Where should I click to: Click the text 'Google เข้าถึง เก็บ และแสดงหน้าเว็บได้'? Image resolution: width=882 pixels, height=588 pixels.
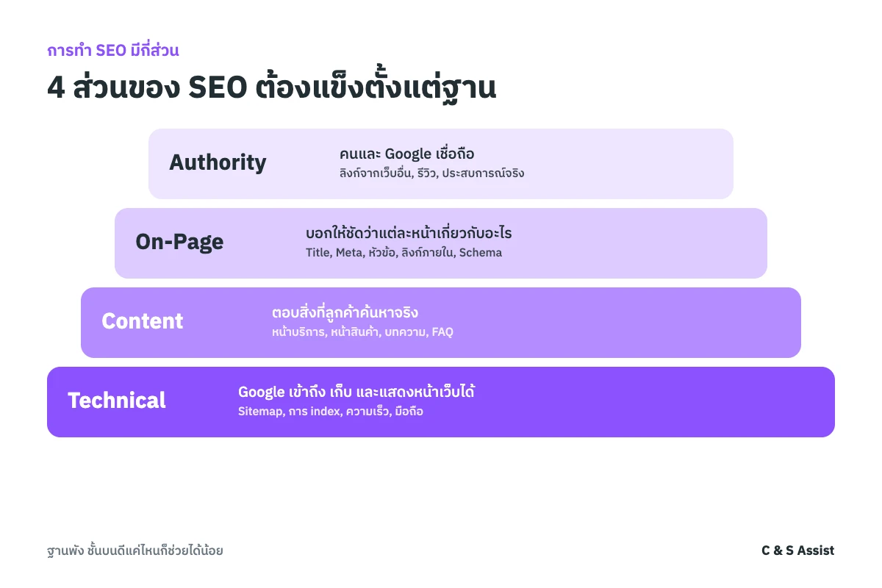pyautogui.click(x=356, y=392)
